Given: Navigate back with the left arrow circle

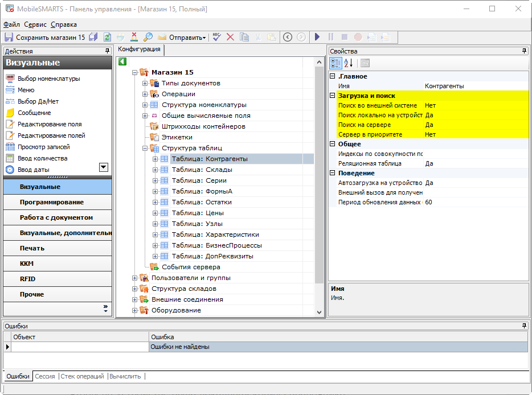Looking at the screenshot, I should (x=288, y=37).
